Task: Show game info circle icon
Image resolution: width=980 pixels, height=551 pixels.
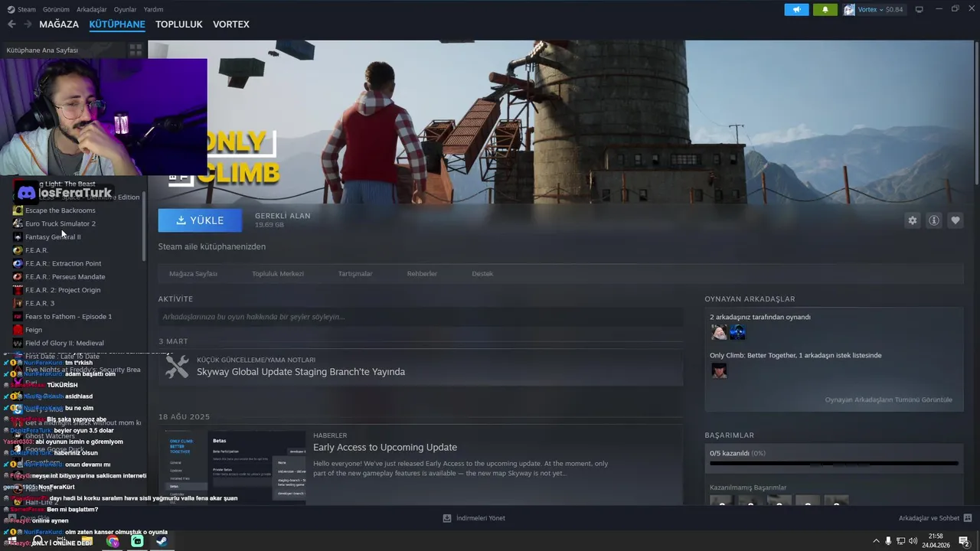Action: pos(934,220)
